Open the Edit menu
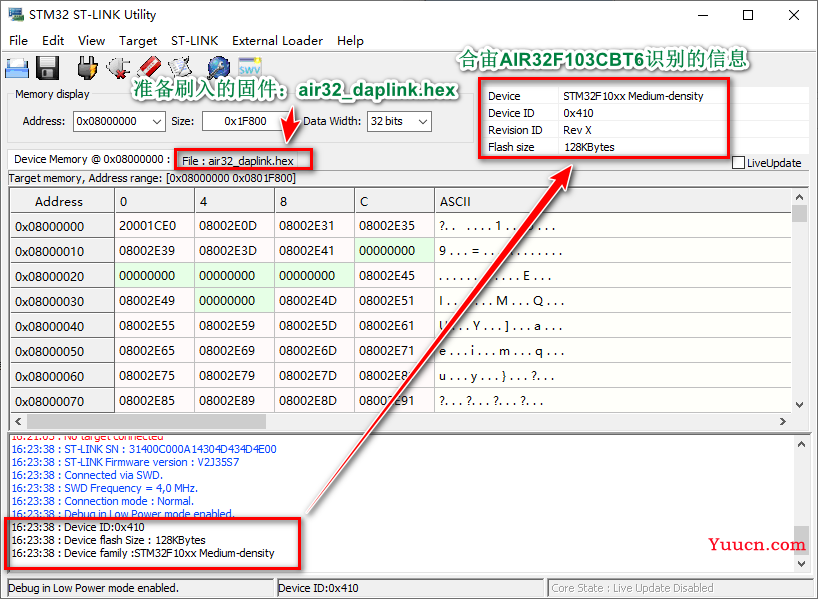 click(53, 41)
